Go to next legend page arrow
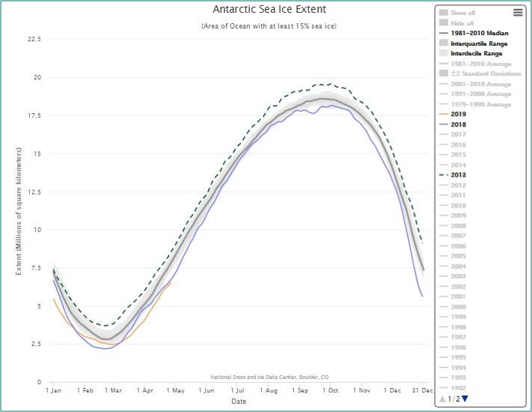532x412 pixels. point(465,399)
